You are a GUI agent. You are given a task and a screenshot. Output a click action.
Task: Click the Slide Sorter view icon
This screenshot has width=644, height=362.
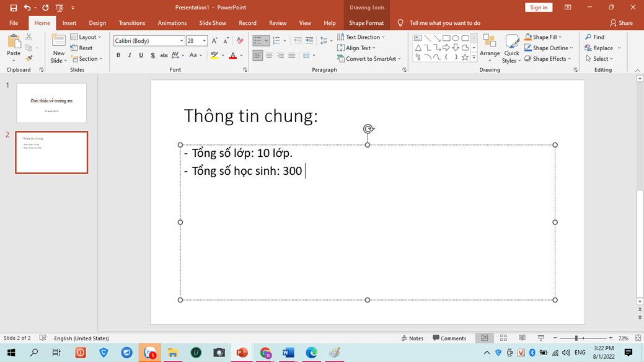(503, 338)
